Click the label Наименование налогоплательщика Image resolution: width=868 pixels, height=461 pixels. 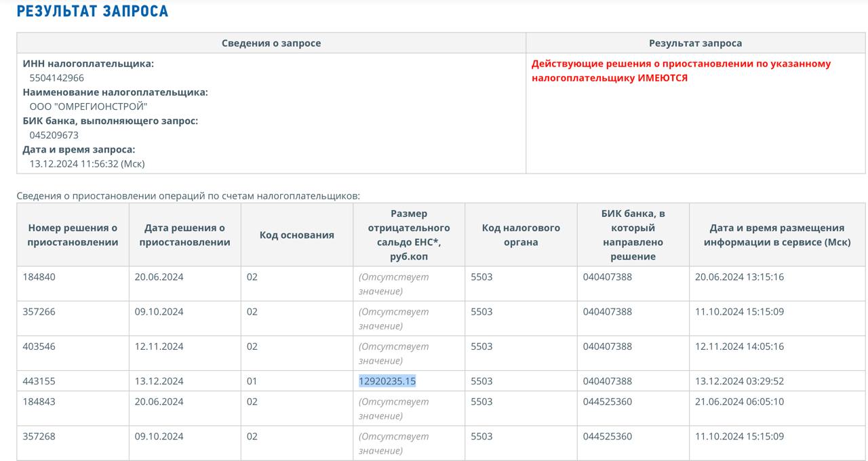115,92
